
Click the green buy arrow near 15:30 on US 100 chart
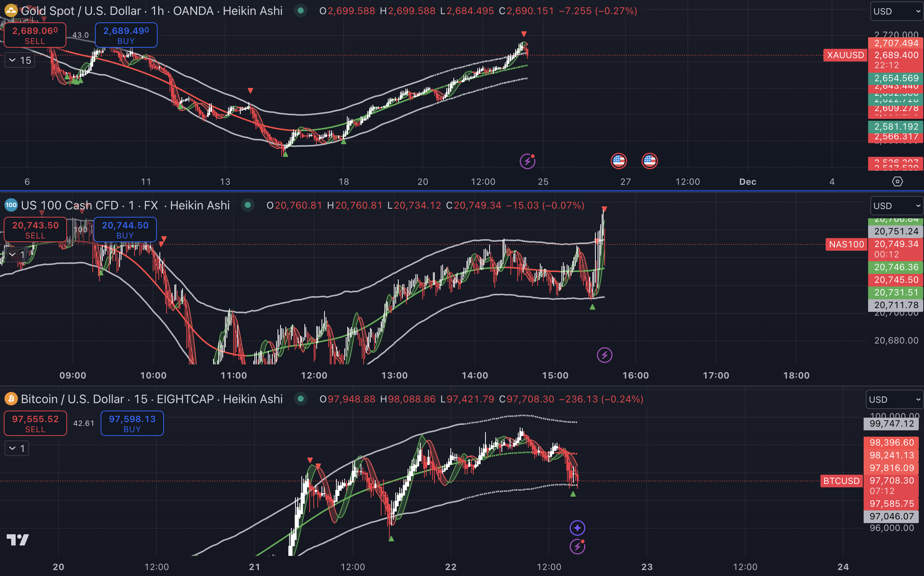click(x=592, y=307)
